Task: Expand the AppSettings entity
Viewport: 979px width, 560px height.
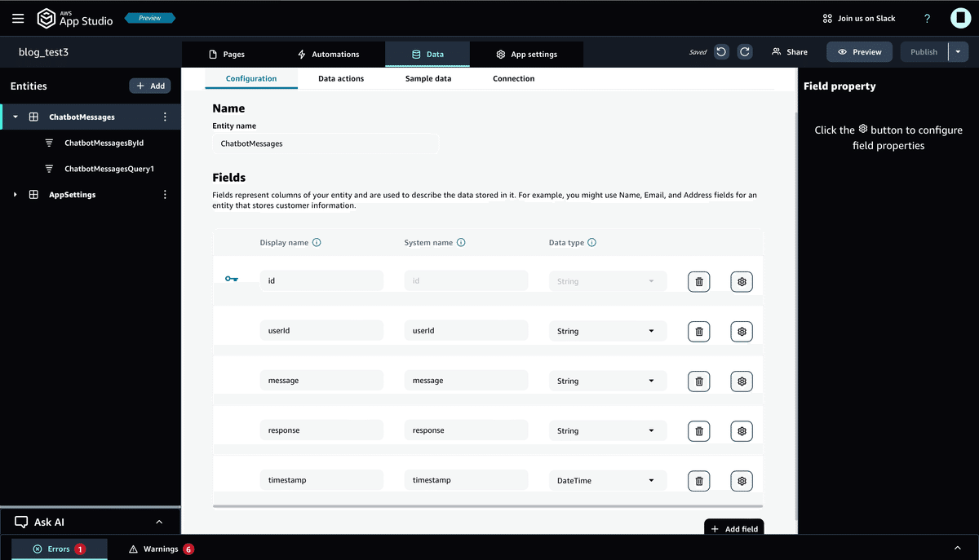Action: [x=14, y=194]
